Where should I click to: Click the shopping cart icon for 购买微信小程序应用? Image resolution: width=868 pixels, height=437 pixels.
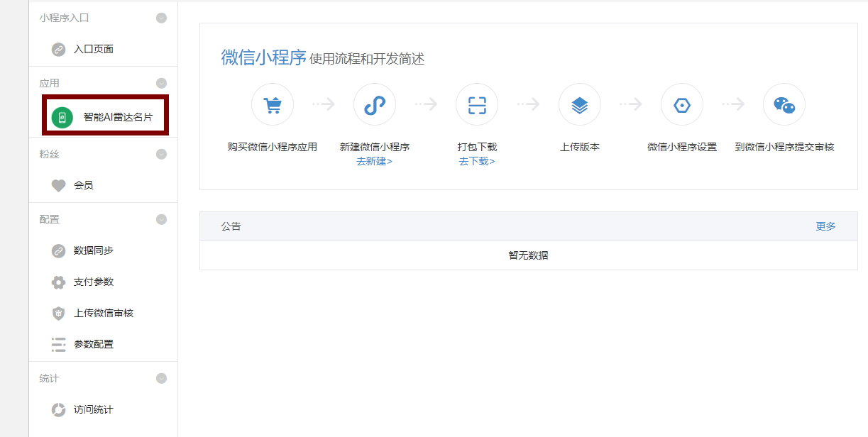273,105
